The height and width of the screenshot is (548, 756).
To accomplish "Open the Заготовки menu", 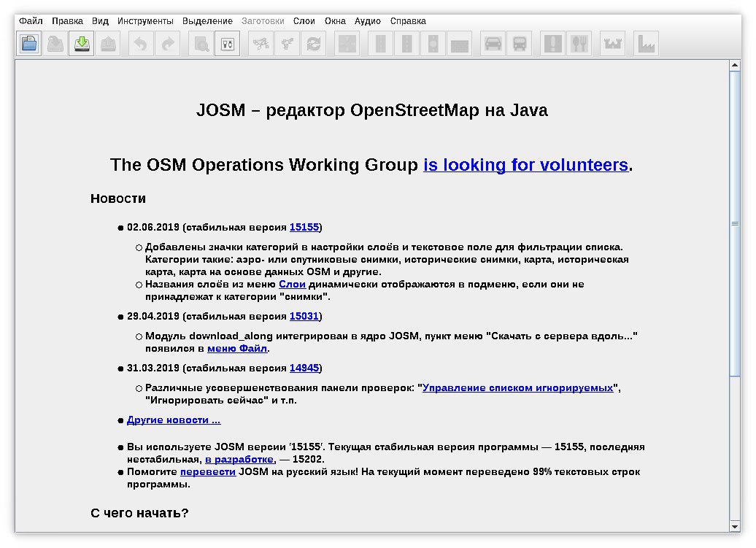I will coord(263,20).
